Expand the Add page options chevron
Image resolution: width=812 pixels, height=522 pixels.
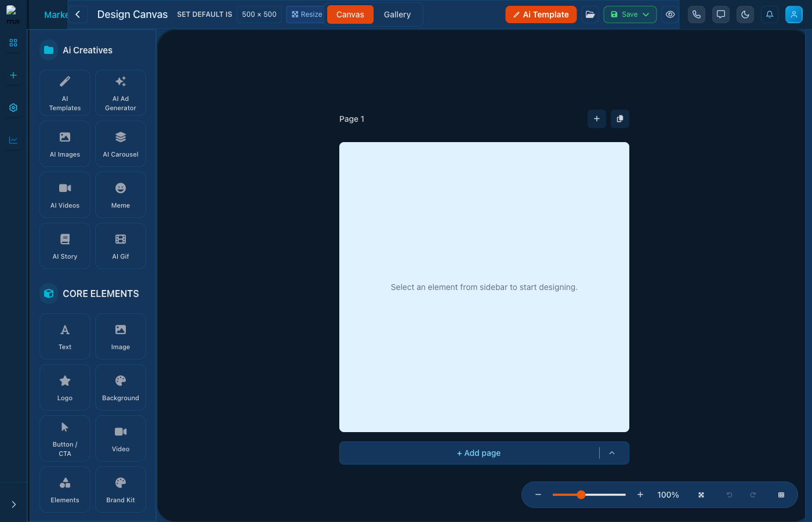click(612, 453)
